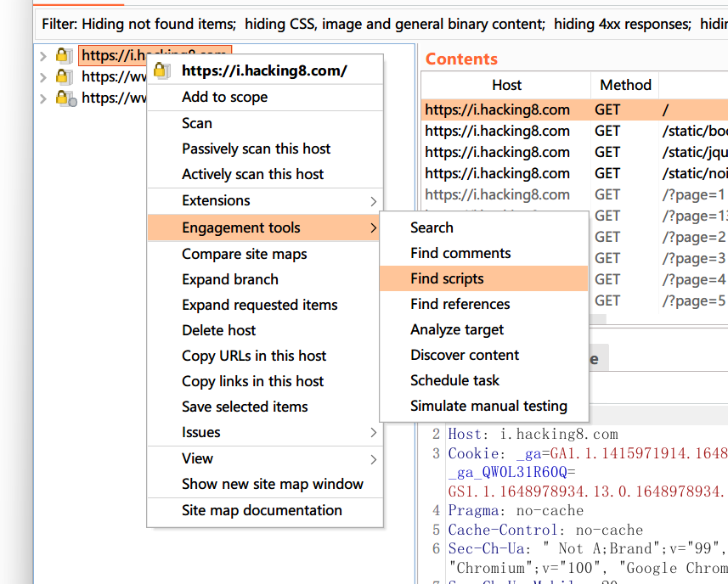Select Copy links in this host
The width and height of the screenshot is (728, 584).
265,382
